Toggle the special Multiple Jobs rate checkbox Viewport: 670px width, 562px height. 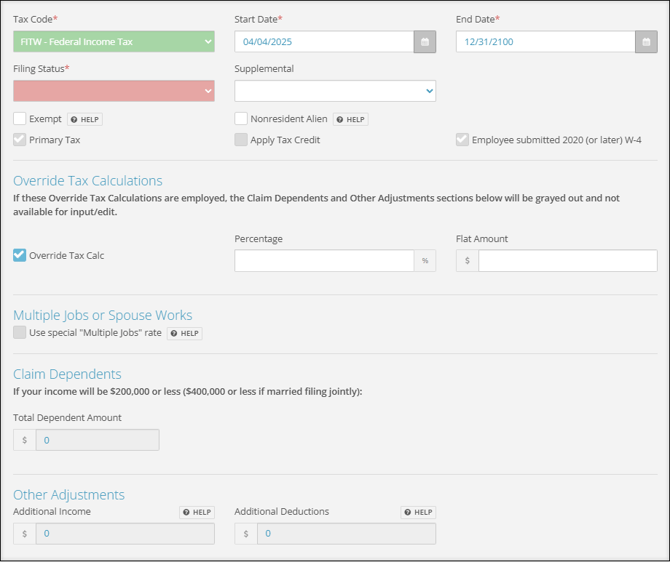[x=20, y=332]
